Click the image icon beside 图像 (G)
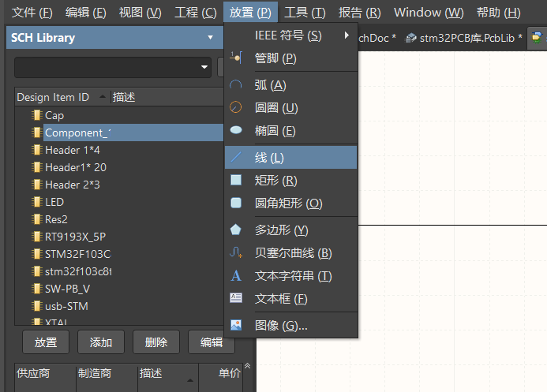 tap(236, 325)
